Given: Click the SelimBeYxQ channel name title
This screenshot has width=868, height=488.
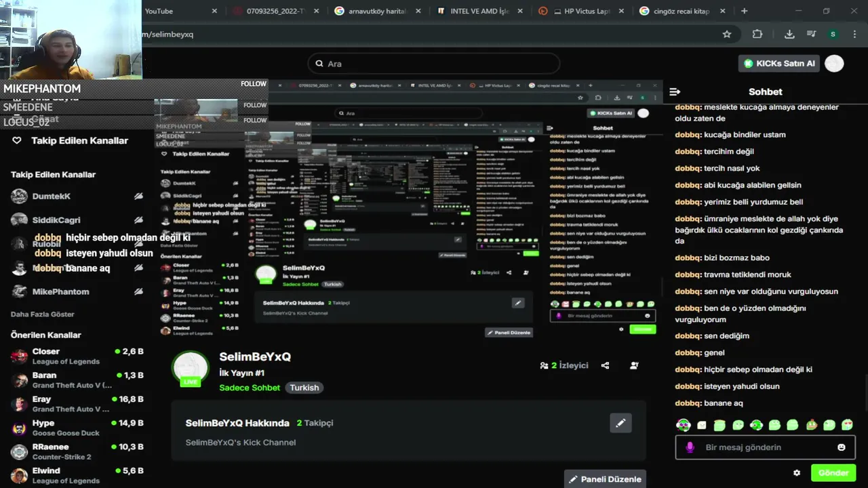Looking at the screenshot, I should (x=255, y=357).
